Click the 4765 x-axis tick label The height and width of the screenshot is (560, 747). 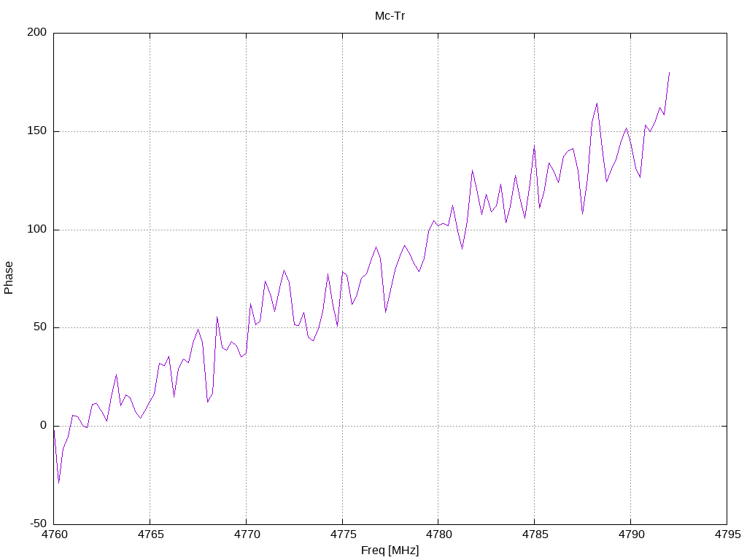(150, 534)
